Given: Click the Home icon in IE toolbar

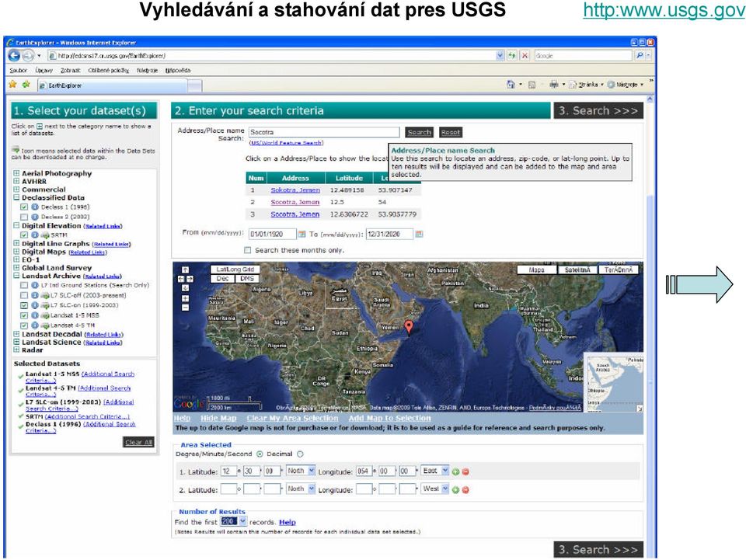Looking at the screenshot, I should tap(511, 85).
